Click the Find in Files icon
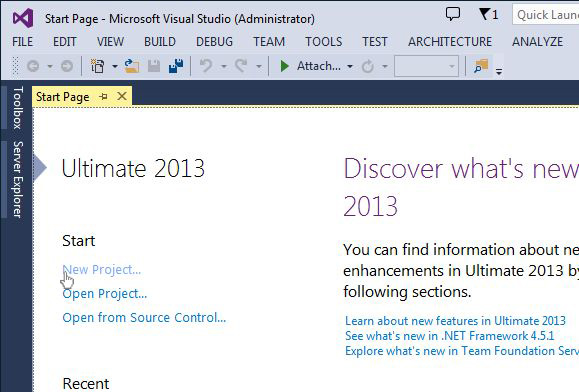Image resolution: width=579 pixels, height=392 pixels. click(481, 66)
